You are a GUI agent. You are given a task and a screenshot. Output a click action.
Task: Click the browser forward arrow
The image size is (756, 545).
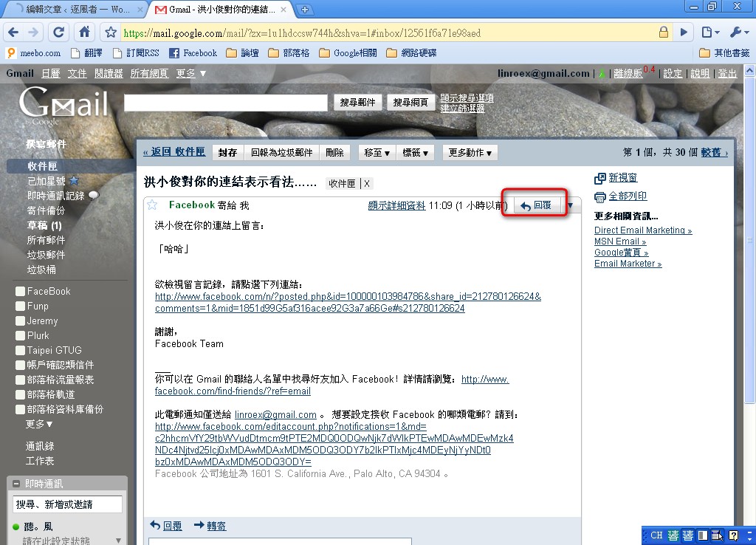[33, 32]
